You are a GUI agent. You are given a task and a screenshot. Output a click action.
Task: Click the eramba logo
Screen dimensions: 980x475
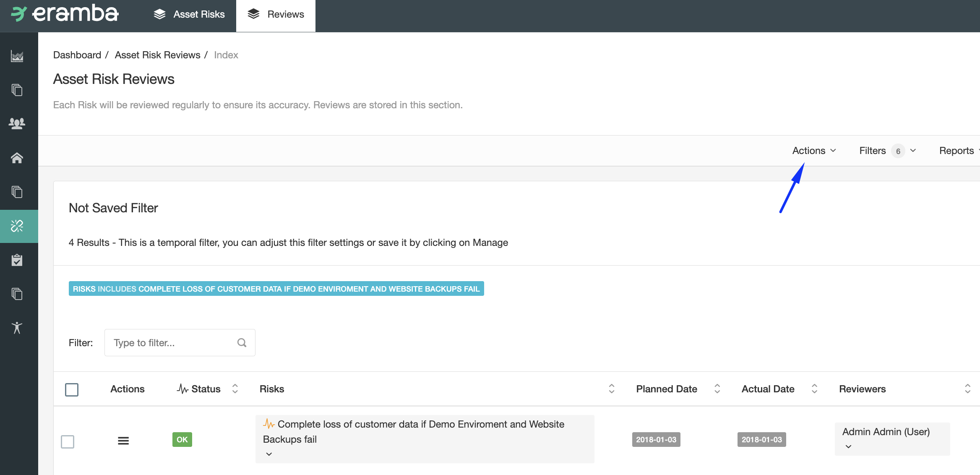coord(65,14)
